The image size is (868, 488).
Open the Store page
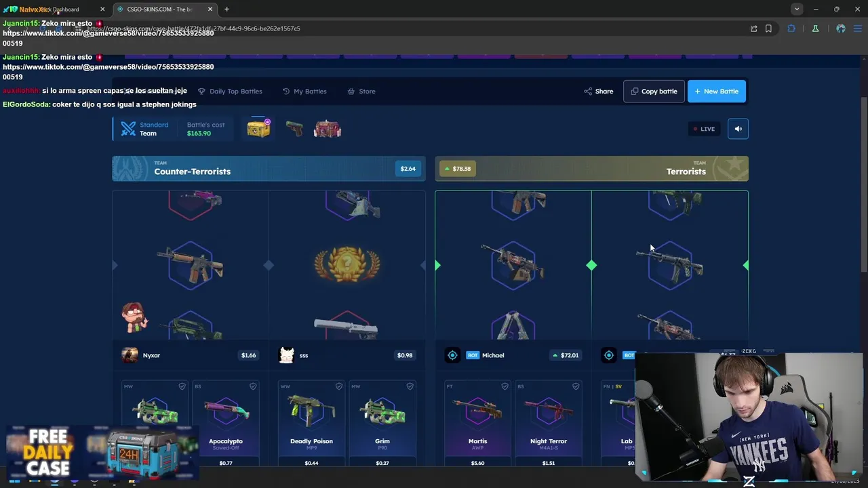[361, 91]
